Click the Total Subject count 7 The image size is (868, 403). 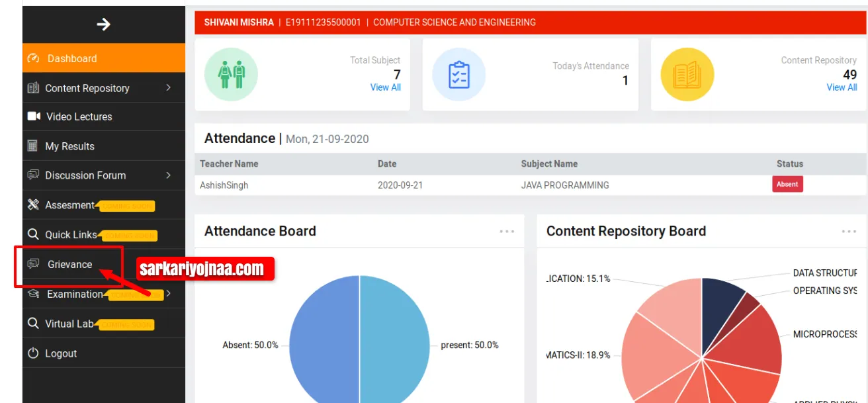click(397, 74)
